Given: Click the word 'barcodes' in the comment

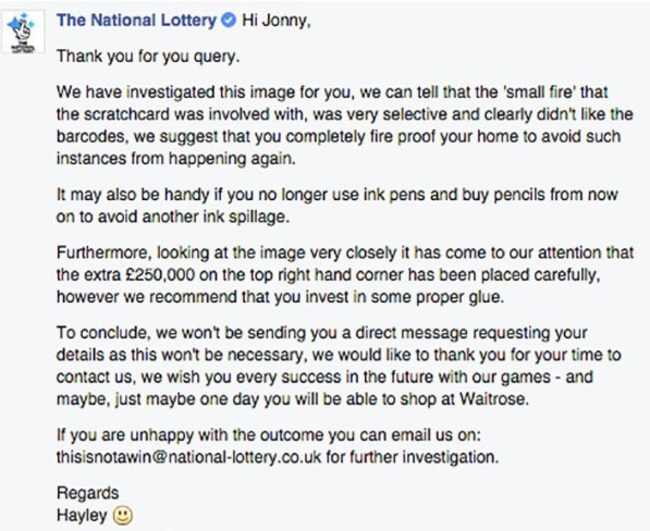Looking at the screenshot, I should [x=91, y=137].
